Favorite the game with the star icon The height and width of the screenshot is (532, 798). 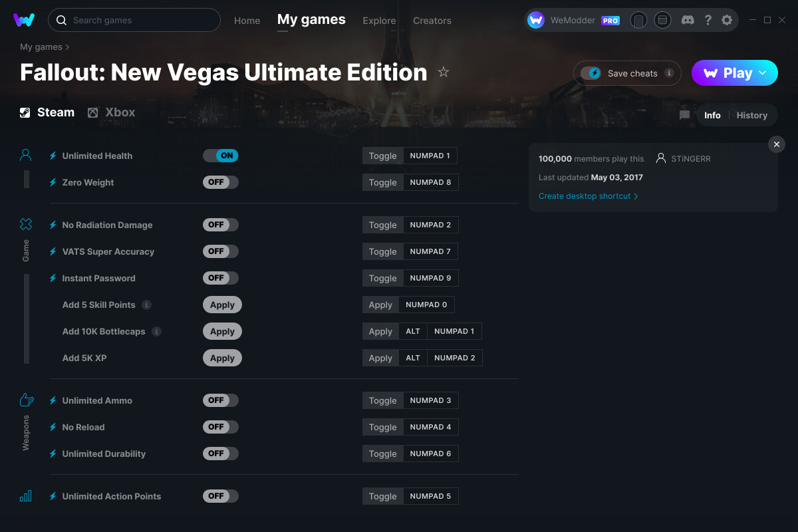pyautogui.click(x=443, y=72)
